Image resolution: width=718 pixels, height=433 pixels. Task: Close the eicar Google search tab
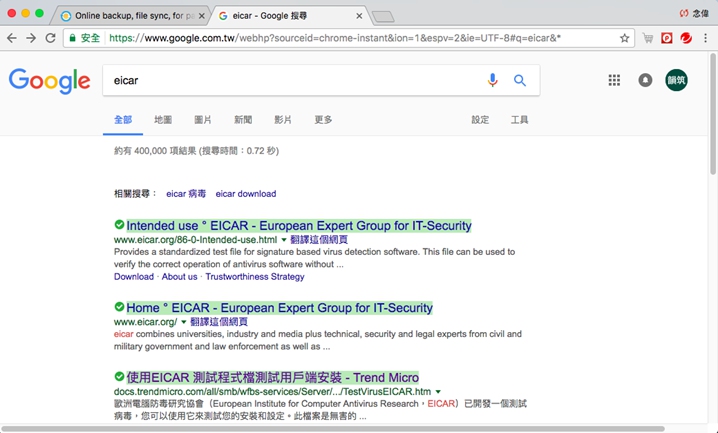pyautogui.click(x=359, y=16)
